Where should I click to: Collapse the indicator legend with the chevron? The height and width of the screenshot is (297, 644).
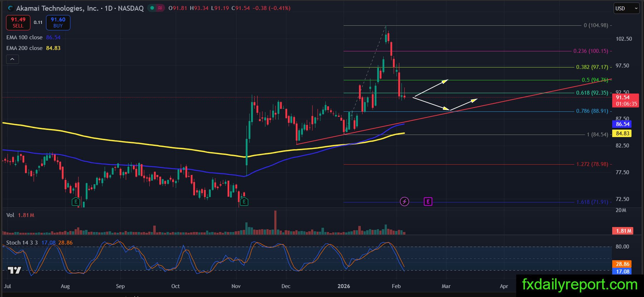coord(12,59)
